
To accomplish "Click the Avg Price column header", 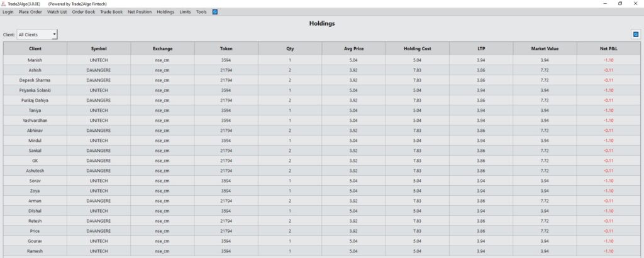I will click(353, 48).
